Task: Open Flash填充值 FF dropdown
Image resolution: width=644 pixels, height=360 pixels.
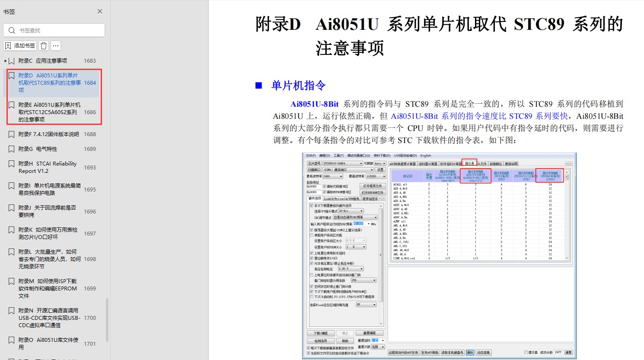Action: point(366,305)
